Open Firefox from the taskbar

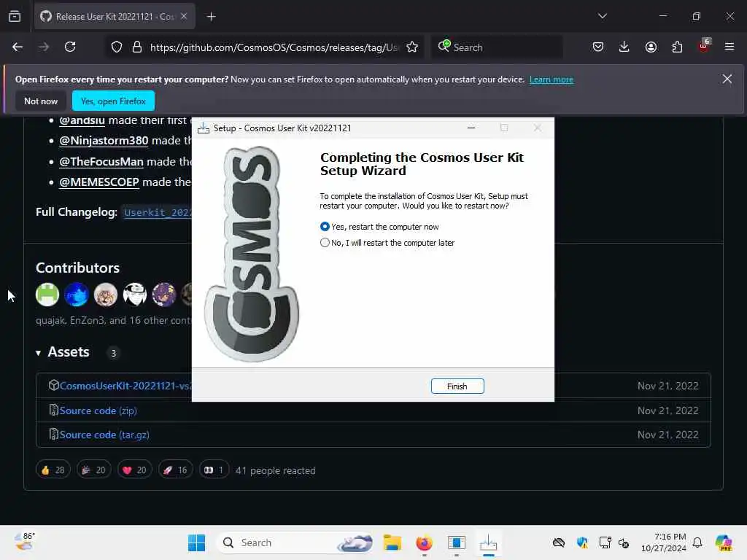pyautogui.click(x=424, y=542)
